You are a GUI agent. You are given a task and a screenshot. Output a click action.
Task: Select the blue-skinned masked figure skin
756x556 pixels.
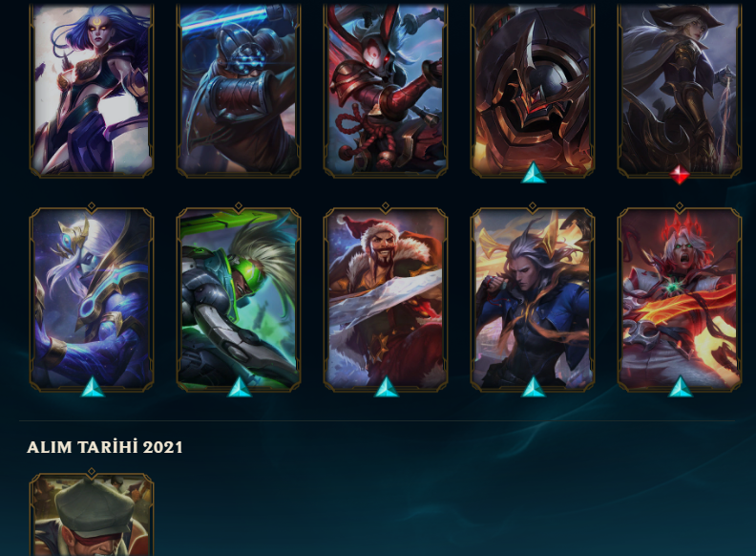(x=92, y=299)
